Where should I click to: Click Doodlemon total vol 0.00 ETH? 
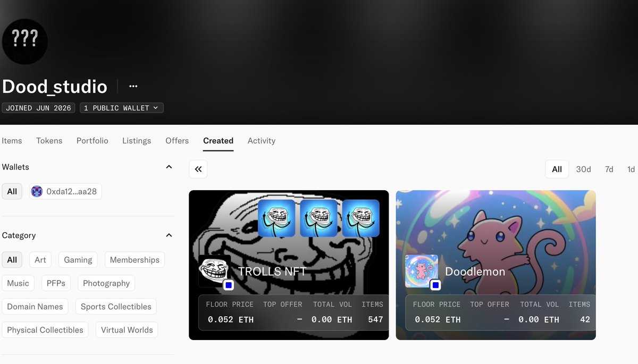coord(539,319)
